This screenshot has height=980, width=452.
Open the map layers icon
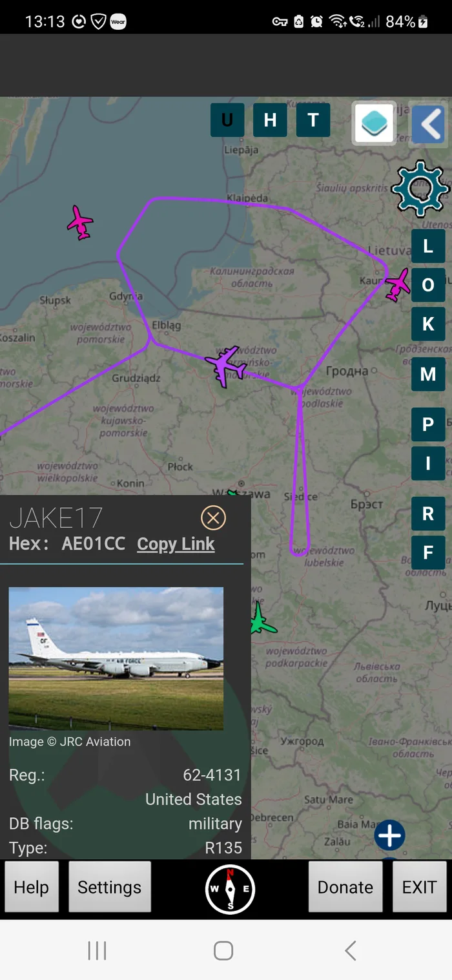(x=375, y=123)
